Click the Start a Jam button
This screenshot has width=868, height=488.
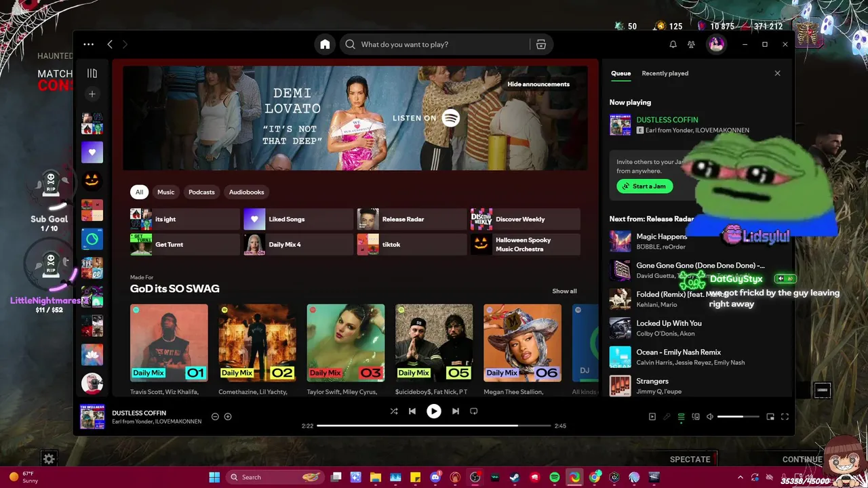645,186
